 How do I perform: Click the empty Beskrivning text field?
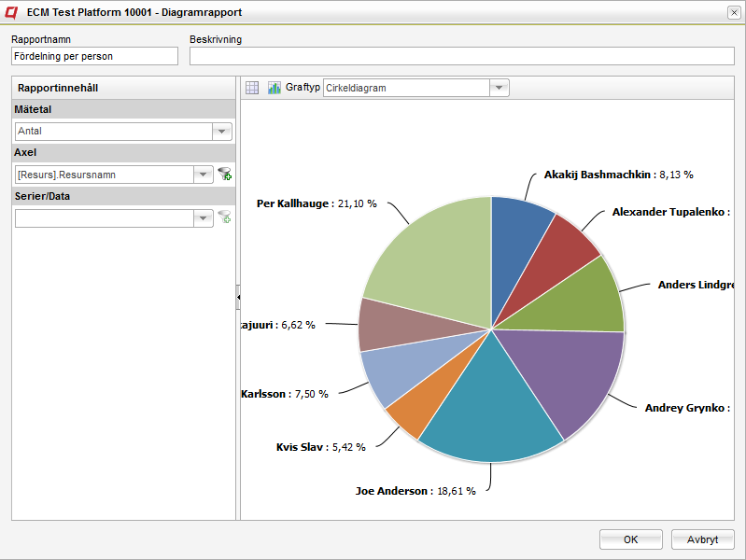point(462,56)
